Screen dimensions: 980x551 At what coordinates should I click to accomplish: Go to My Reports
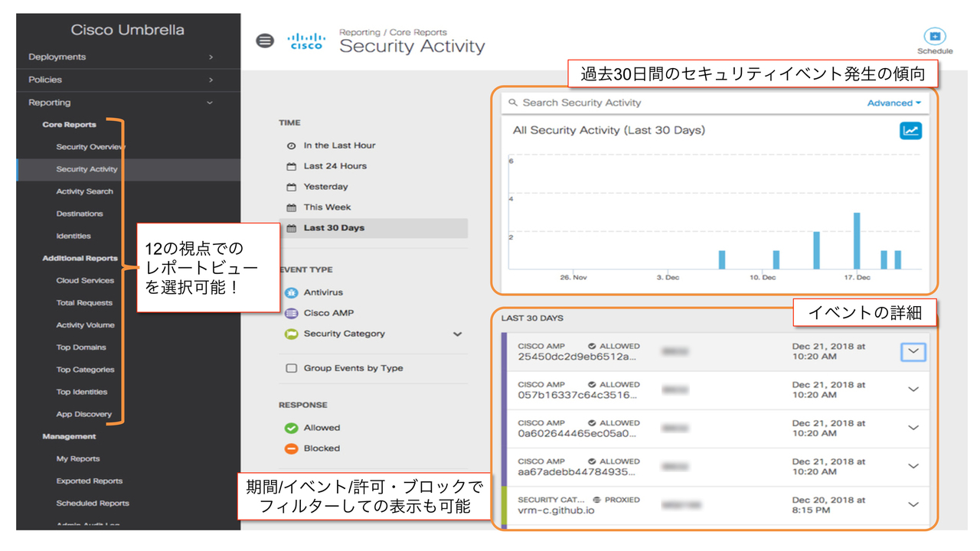point(78,458)
